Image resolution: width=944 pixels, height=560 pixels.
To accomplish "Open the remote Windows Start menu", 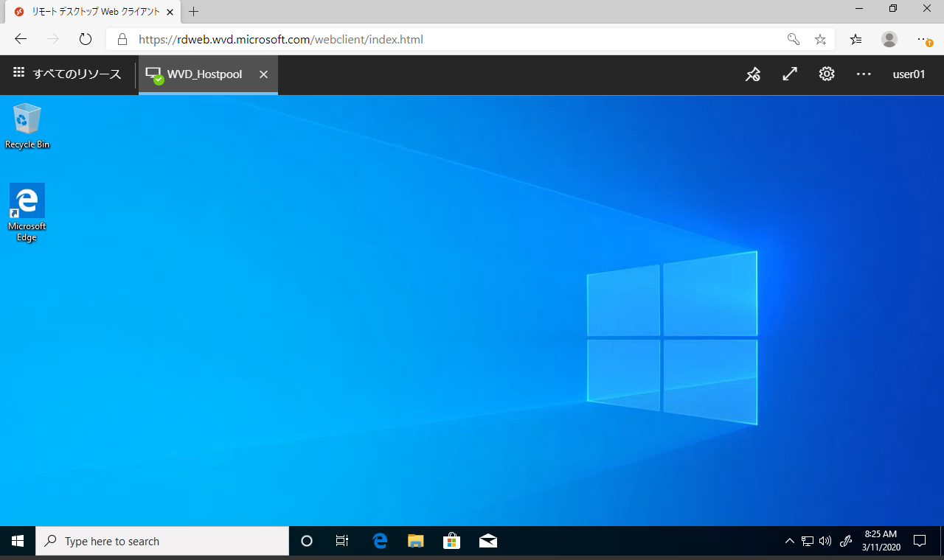I will pyautogui.click(x=18, y=541).
